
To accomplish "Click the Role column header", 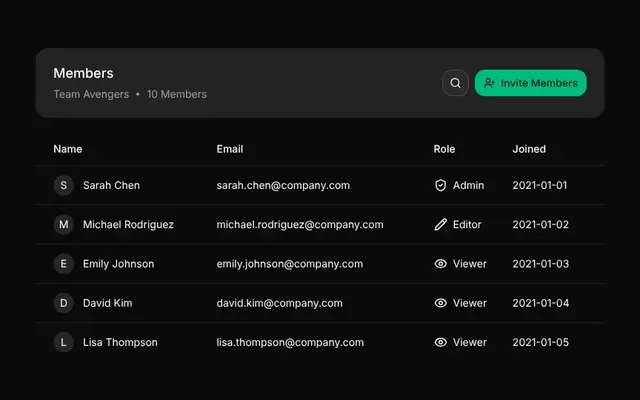I will 444,149.
